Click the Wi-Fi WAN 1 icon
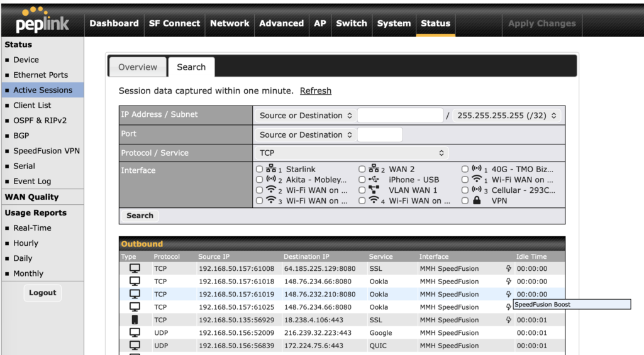The height and width of the screenshot is (355, 644). (477, 179)
